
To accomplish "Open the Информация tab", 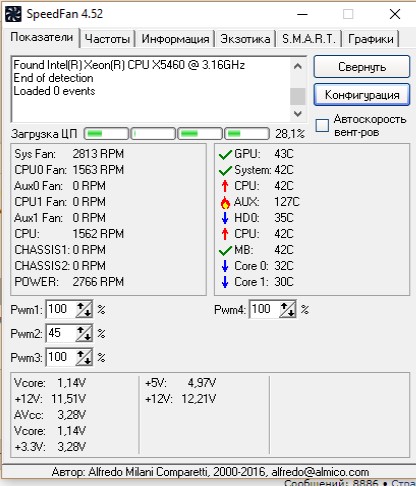I will [x=175, y=39].
